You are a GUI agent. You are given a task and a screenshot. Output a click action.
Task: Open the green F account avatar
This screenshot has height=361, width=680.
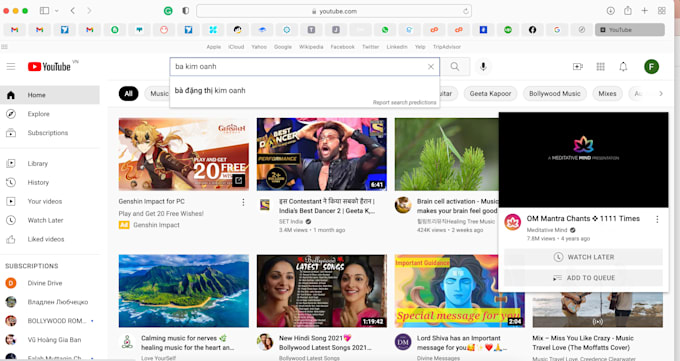tap(651, 66)
